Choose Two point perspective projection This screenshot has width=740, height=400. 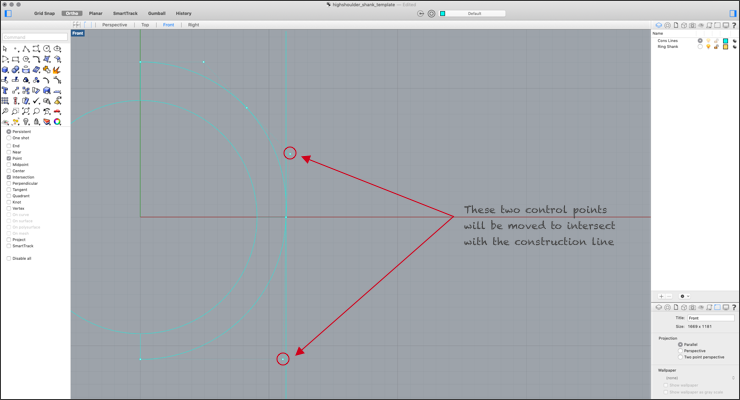[x=680, y=357]
